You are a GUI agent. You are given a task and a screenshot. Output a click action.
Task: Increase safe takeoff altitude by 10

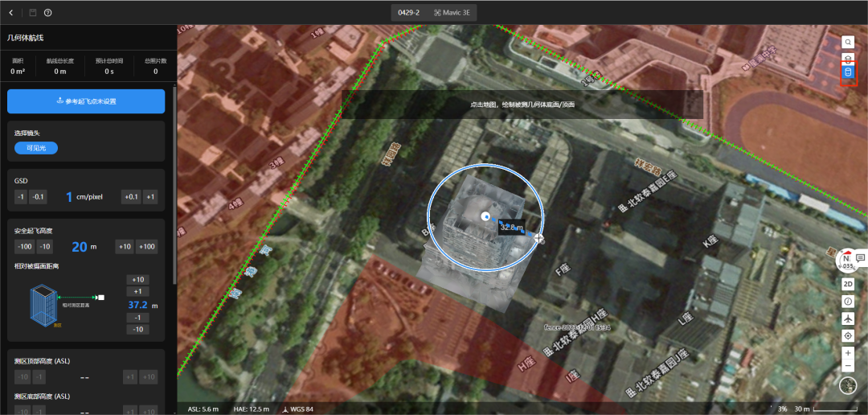[x=124, y=247]
